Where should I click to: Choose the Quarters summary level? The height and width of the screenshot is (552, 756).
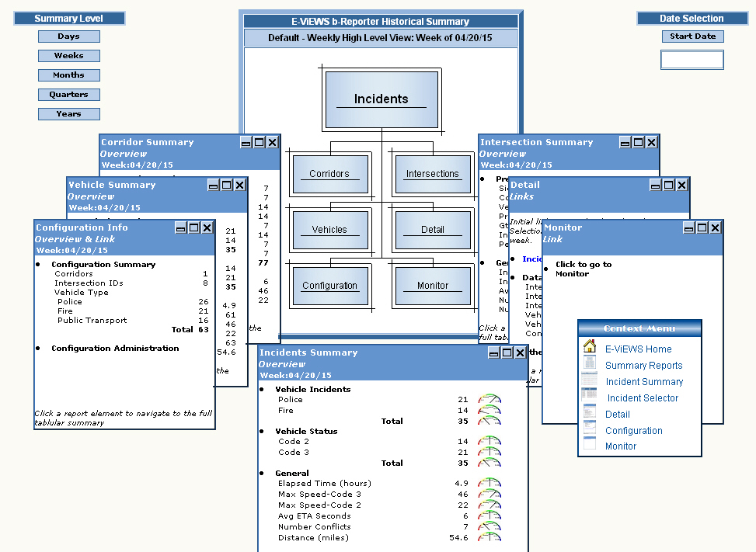click(69, 95)
